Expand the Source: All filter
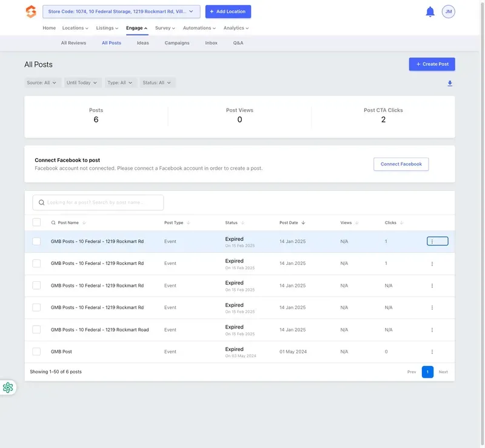The image size is (485, 448). [x=42, y=82]
